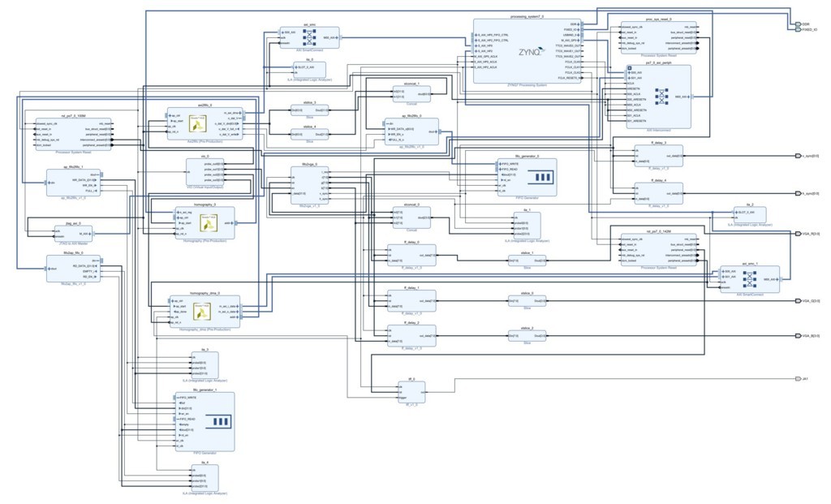This screenshot has width=831, height=504.
Task: Select the rst_ps7_0_100M reset block
Action: click(x=73, y=135)
